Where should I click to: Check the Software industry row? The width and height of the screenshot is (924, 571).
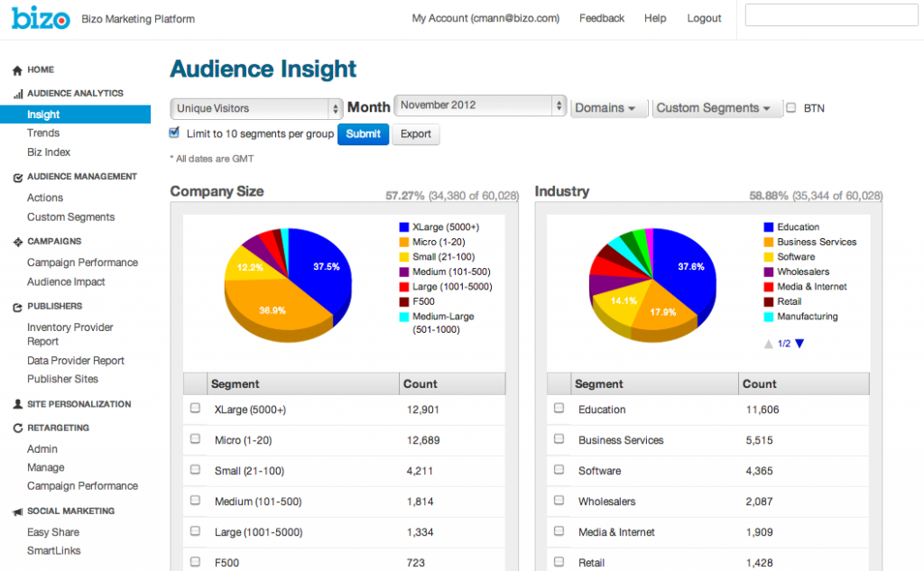pos(559,470)
